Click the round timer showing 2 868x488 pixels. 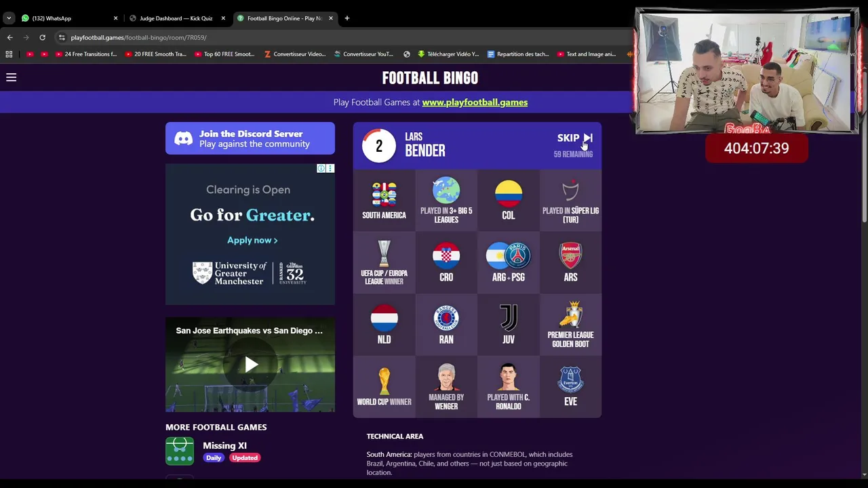coord(379,146)
